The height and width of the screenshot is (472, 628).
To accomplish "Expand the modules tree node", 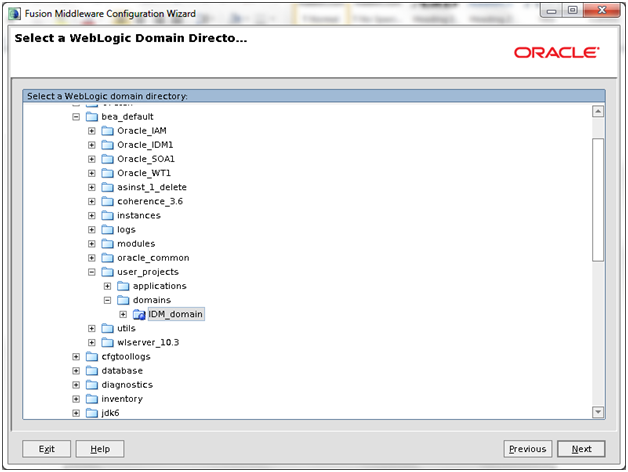I will pyautogui.click(x=92, y=244).
